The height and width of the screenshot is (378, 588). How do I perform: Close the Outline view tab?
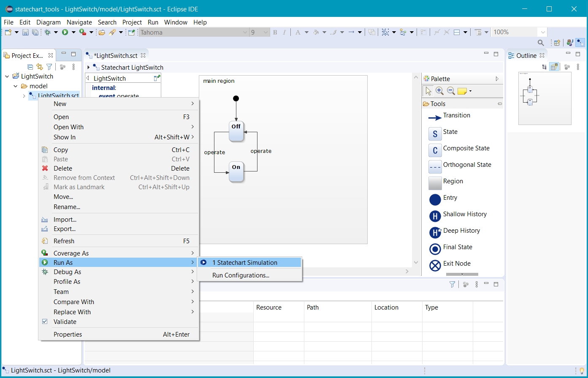coord(542,55)
